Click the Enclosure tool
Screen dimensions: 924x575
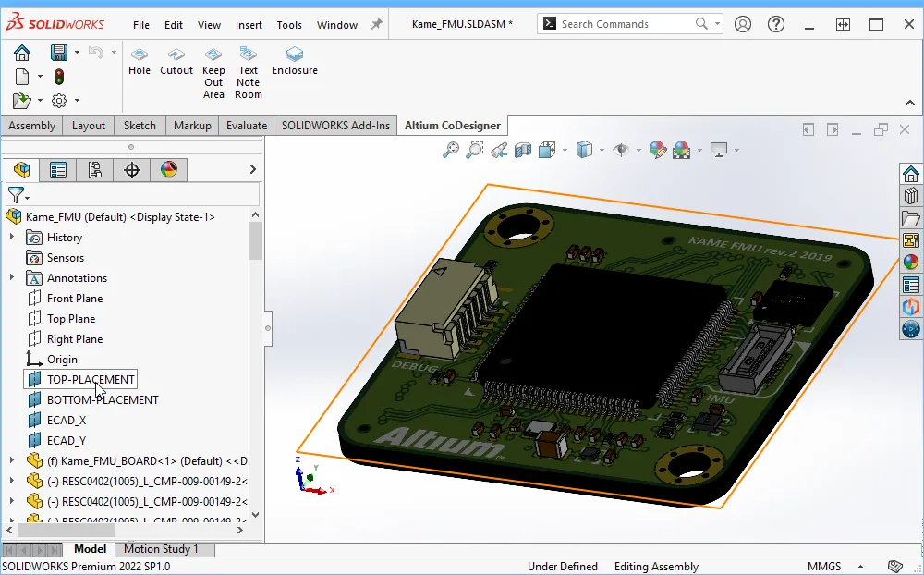click(295, 62)
